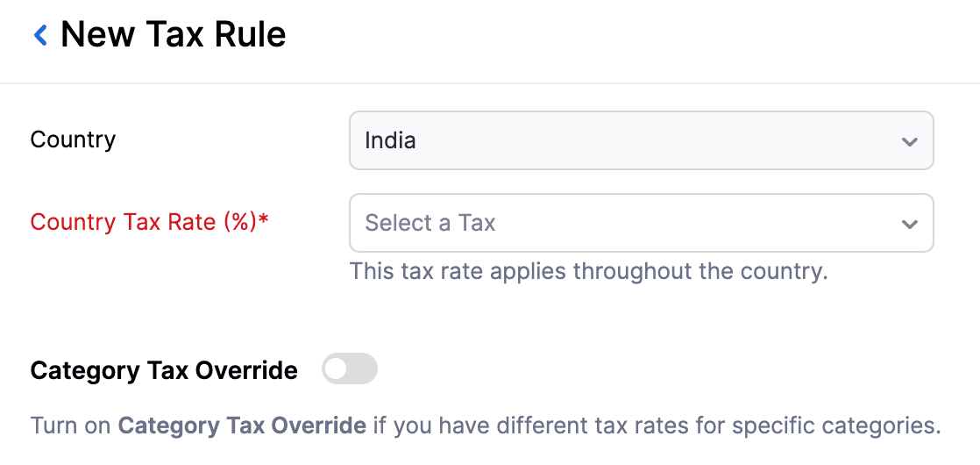Click the blue back arrow icon

pos(40,35)
